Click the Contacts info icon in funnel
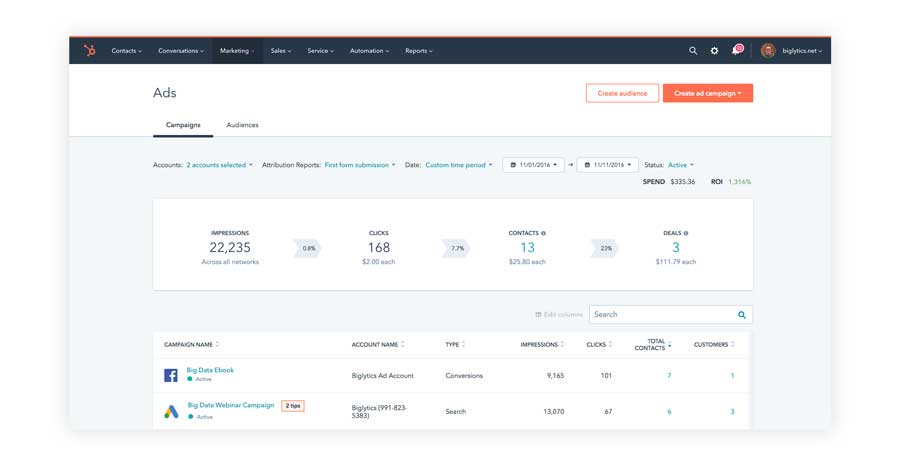This screenshot has height=465, width=900. (x=544, y=233)
